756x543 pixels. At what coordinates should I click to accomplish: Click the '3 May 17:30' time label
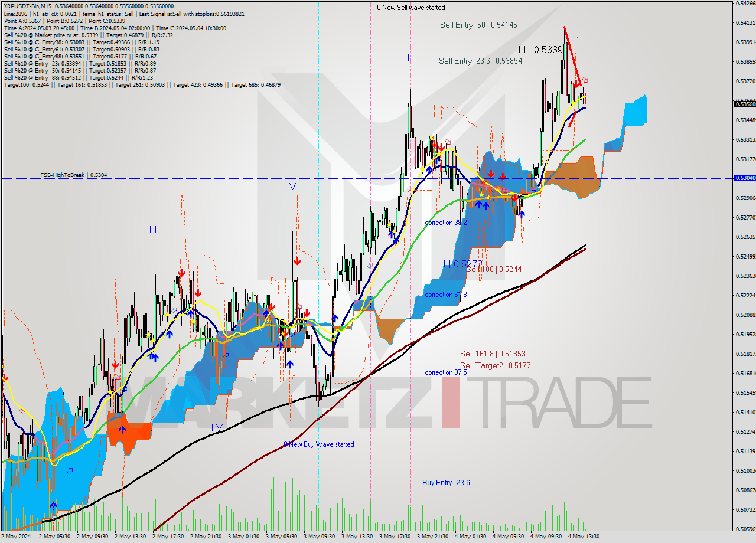(x=395, y=537)
